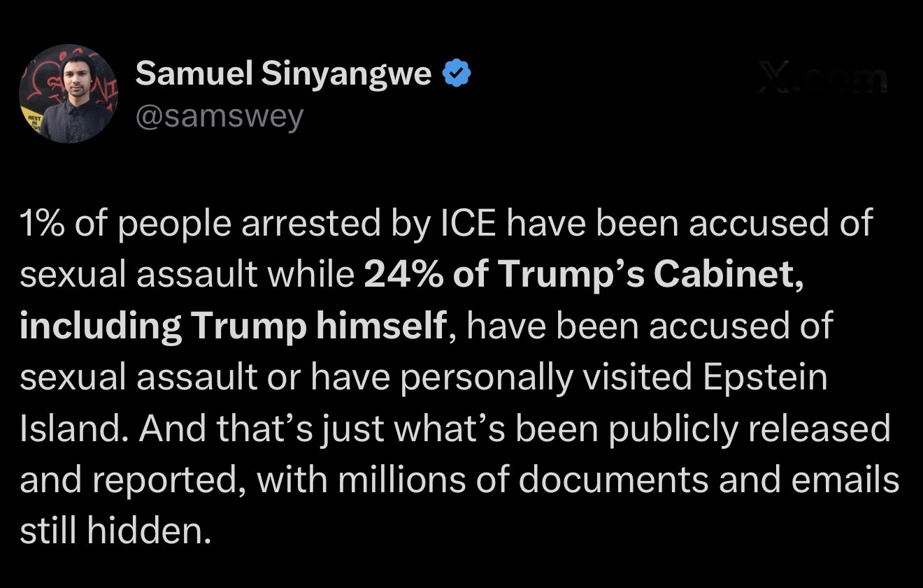Open the @samswey handle link
This screenshot has height=588, width=923.
(220, 117)
